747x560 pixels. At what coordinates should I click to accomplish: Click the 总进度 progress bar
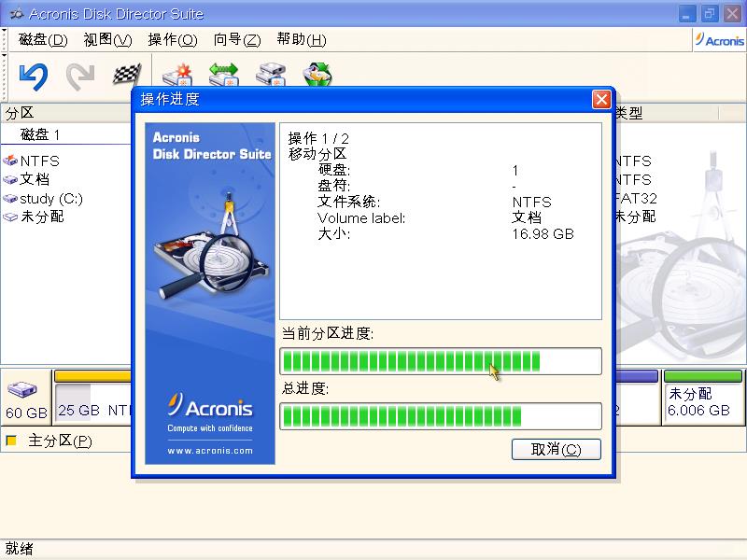click(441, 416)
